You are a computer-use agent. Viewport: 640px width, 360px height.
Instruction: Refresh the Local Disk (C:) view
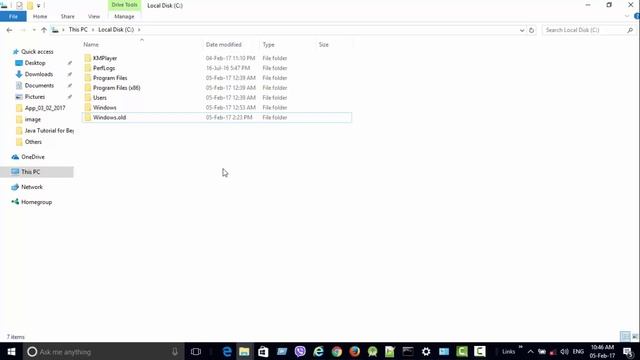(x=531, y=30)
